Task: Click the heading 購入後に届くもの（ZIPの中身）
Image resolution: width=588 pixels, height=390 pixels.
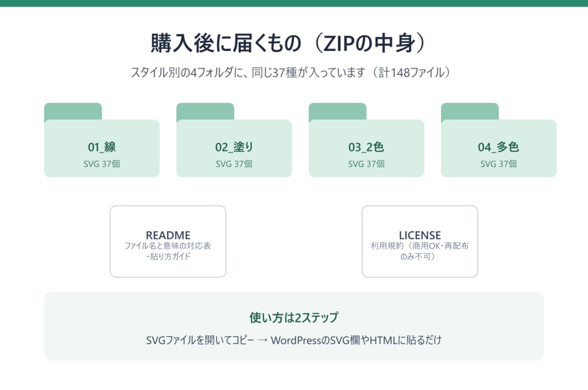Action: click(x=289, y=43)
